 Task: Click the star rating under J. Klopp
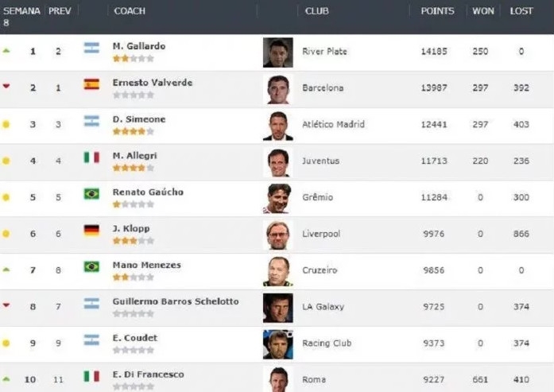click(133, 241)
